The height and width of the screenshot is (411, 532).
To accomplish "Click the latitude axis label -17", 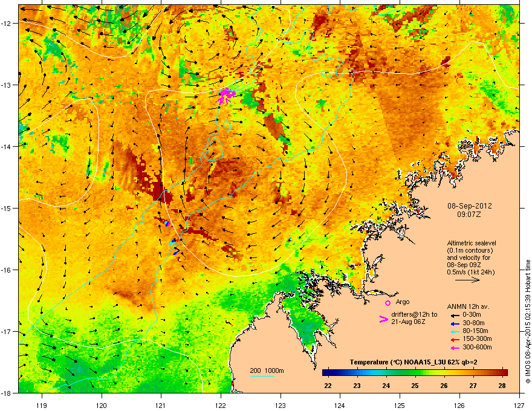I will click(6, 331).
